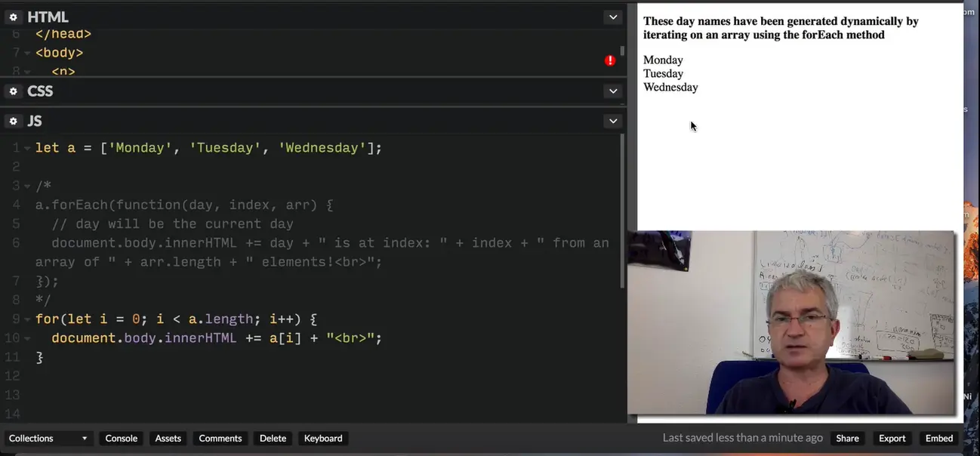Viewport: 980px width, 456px height.
Task: Click the Share button
Action: [x=847, y=438]
